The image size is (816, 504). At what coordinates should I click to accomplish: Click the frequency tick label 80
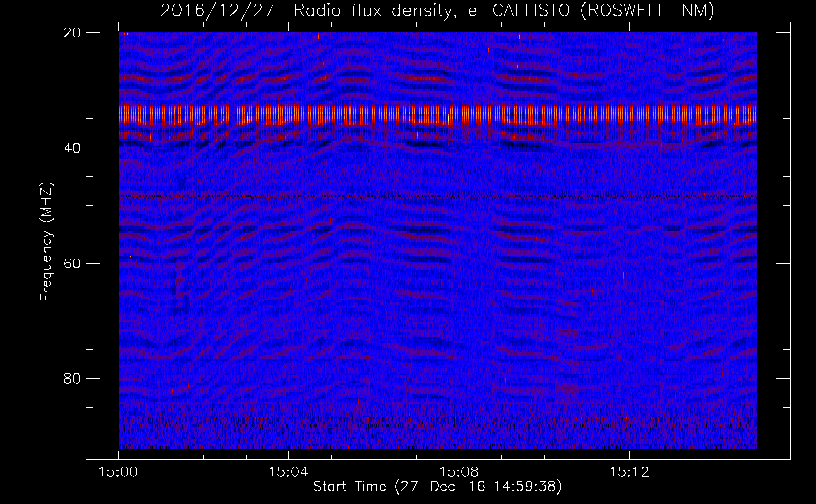(72, 378)
